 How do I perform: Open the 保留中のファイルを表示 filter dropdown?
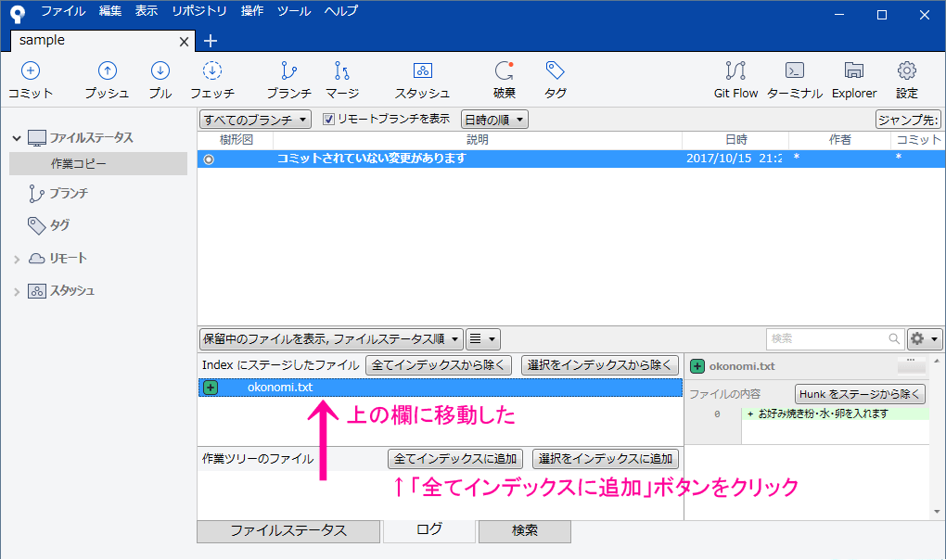tap(331, 338)
